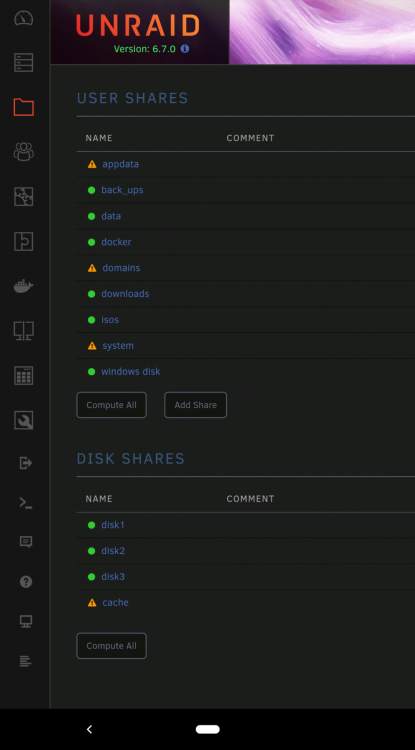Open the isos share

110,320
